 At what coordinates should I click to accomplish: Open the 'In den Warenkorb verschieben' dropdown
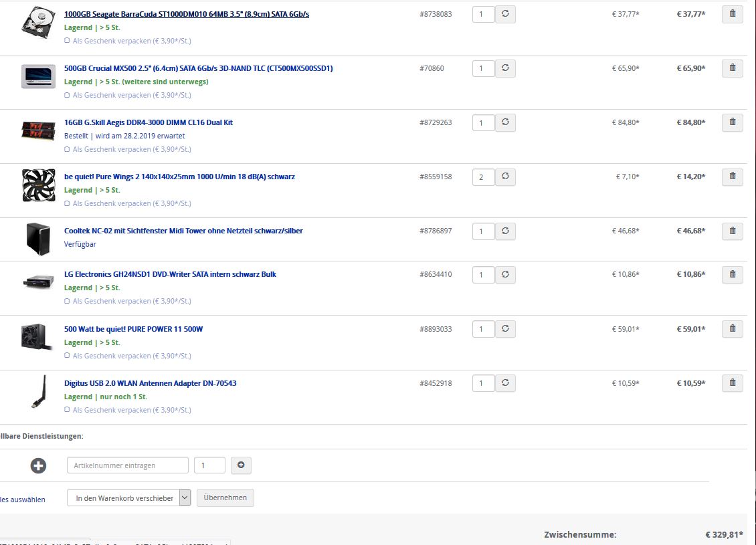coord(128,498)
